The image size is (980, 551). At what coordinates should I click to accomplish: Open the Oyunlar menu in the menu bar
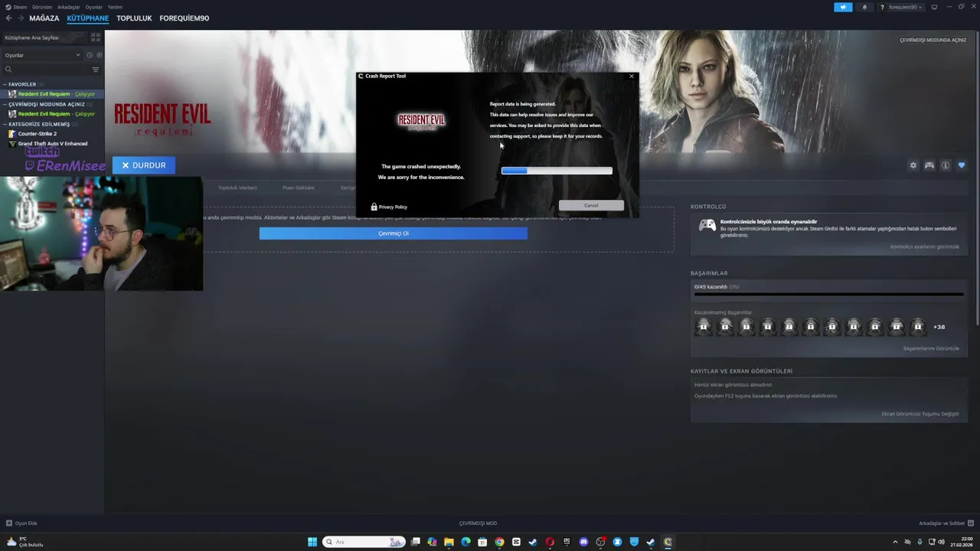tap(94, 7)
